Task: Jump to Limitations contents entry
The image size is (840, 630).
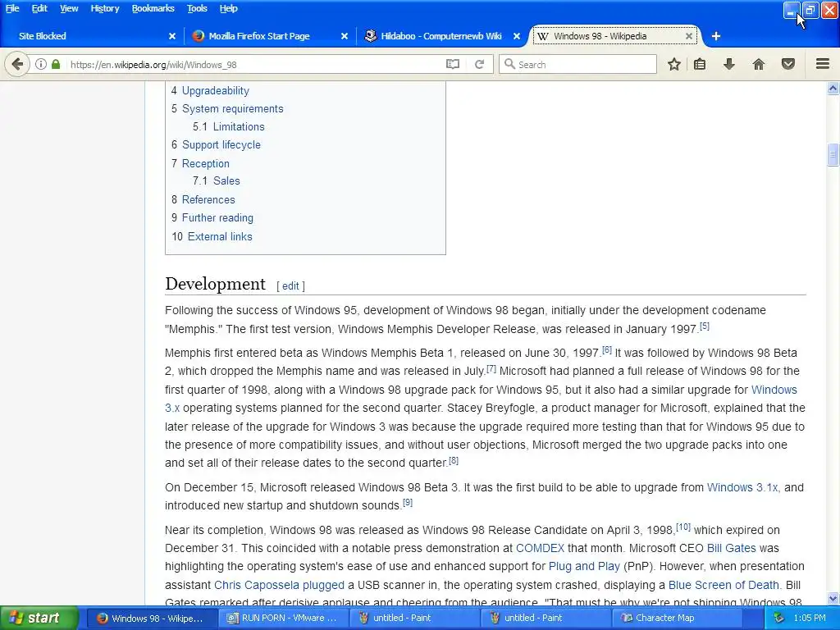Action: (239, 127)
